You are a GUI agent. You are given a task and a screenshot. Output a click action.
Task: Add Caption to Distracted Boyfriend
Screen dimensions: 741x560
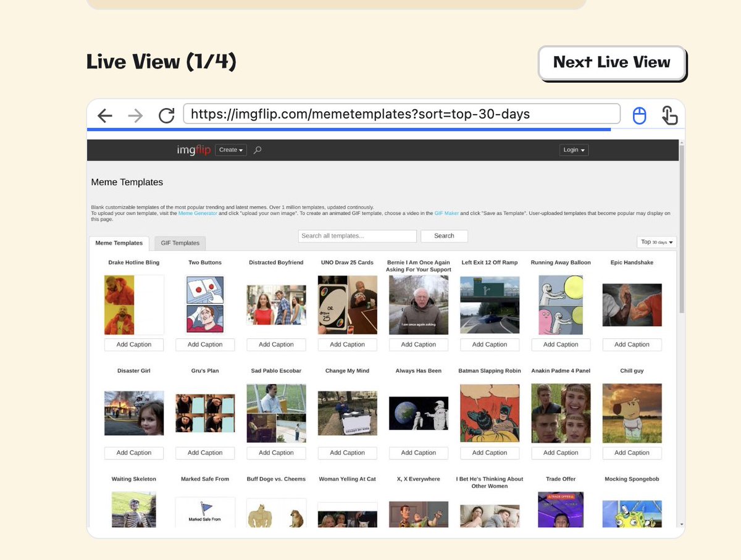point(276,345)
